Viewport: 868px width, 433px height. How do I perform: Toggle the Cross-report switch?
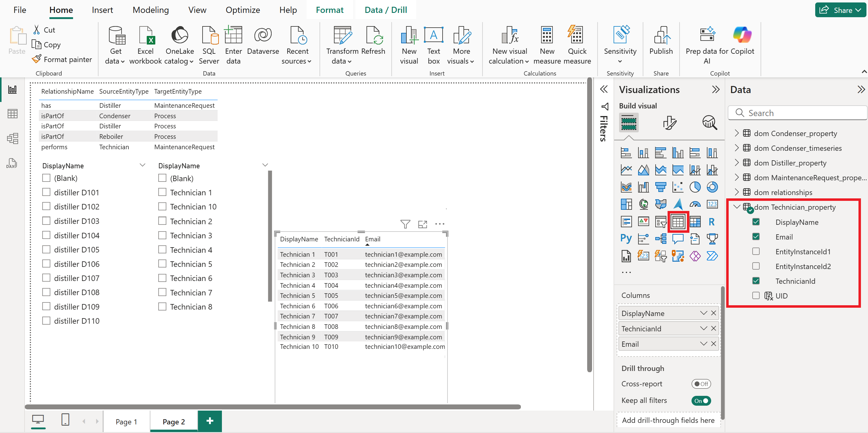coord(701,384)
